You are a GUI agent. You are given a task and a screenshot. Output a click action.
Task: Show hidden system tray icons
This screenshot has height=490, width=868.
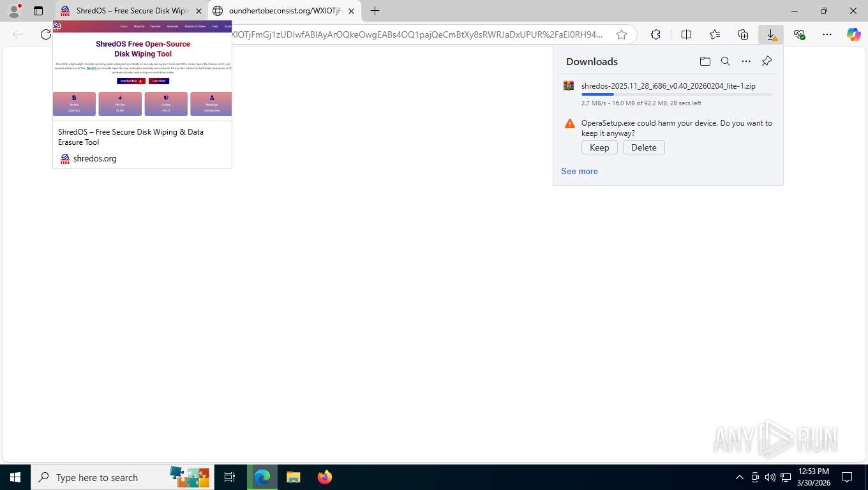(x=740, y=477)
